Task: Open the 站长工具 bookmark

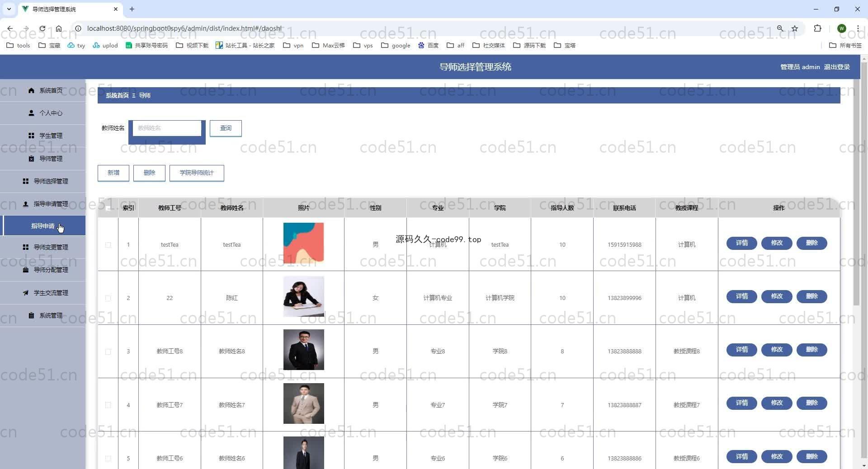Action: click(x=245, y=45)
